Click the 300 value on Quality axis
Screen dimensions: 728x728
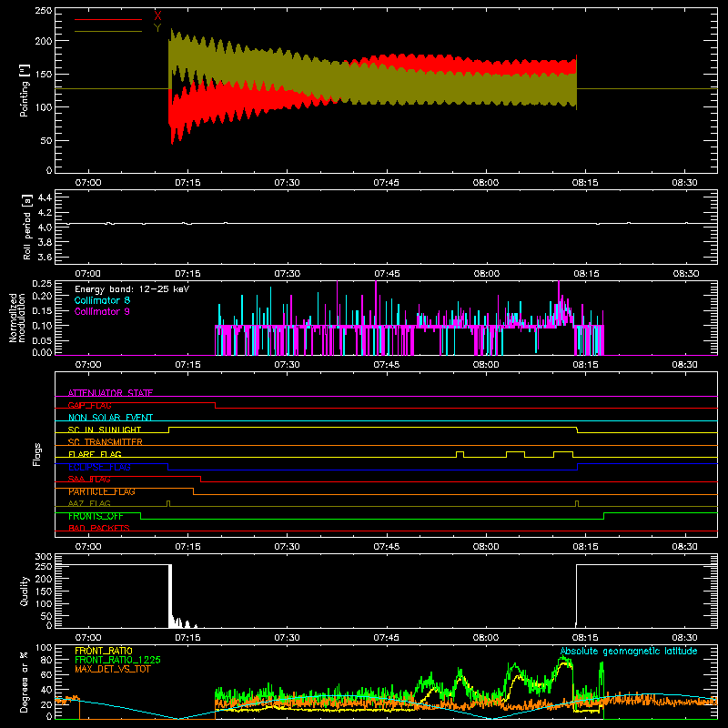[x=44, y=557]
